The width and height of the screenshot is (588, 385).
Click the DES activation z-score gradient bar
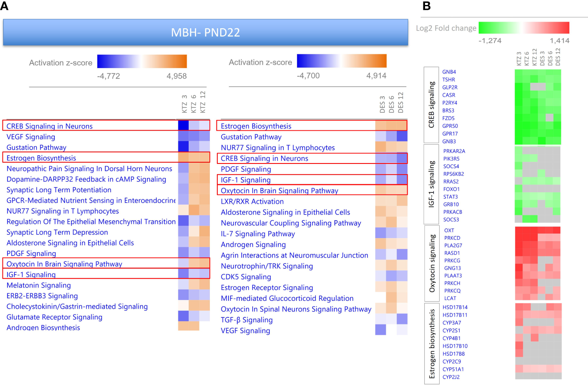[x=341, y=61]
